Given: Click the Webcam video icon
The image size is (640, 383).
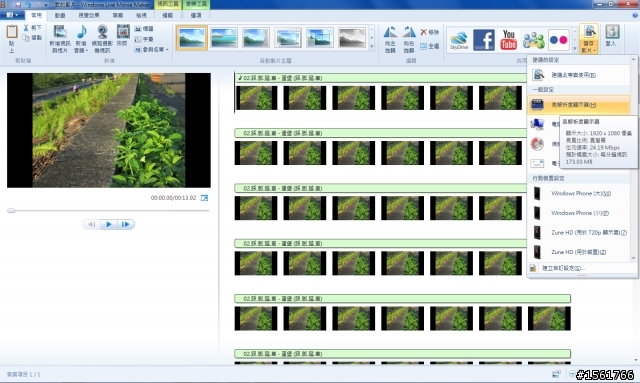Looking at the screenshot, I should click(x=102, y=32).
